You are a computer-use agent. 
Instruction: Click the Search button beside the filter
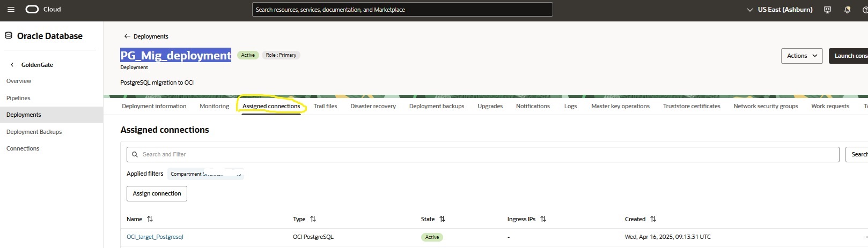pyautogui.click(x=857, y=154)
